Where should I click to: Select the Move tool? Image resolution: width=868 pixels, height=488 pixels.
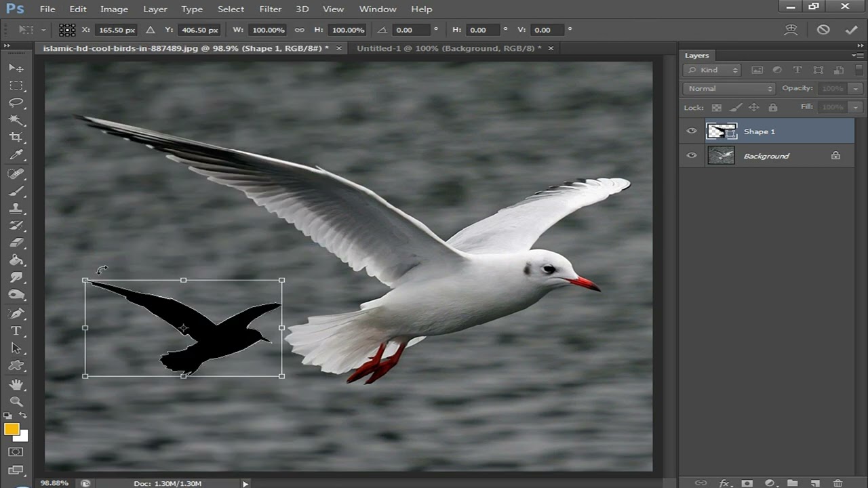pos(16,68)
